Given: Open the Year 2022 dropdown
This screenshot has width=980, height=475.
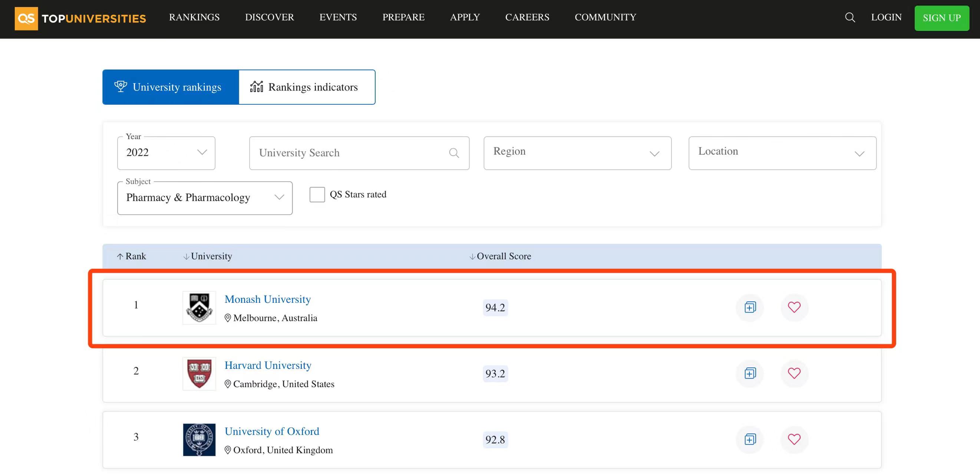Looking at the screenshot, I should point(166,153).
